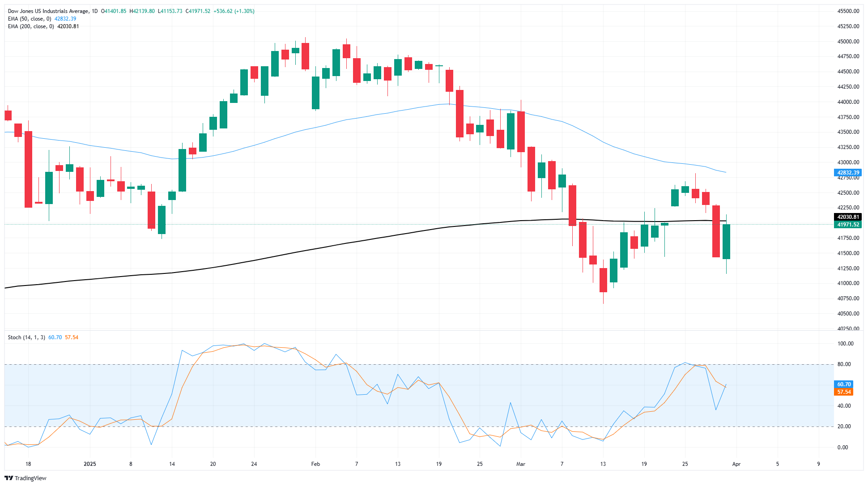Click the 20.00 stochastic scale label
This screenshot has width=868, height=486.
(x=844, y=426)
